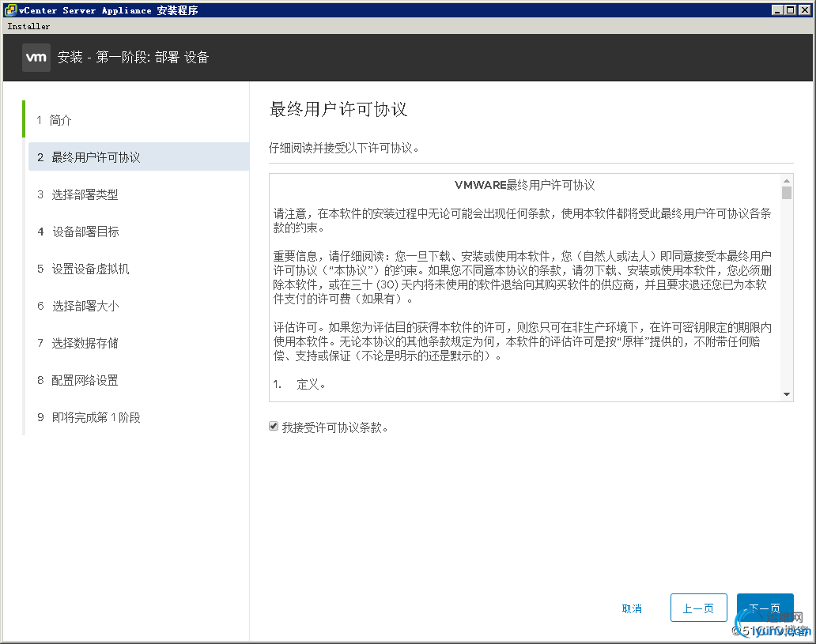The height and width of the screenshot is (644, 816).
Task: Select step 6 选择部署大小
Action: tap(78, 306)
